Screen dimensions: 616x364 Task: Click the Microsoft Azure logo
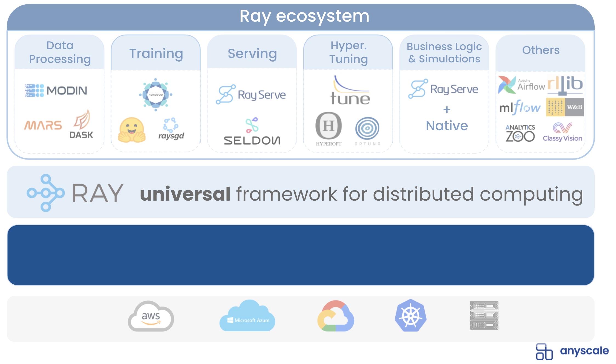[247, 316]
